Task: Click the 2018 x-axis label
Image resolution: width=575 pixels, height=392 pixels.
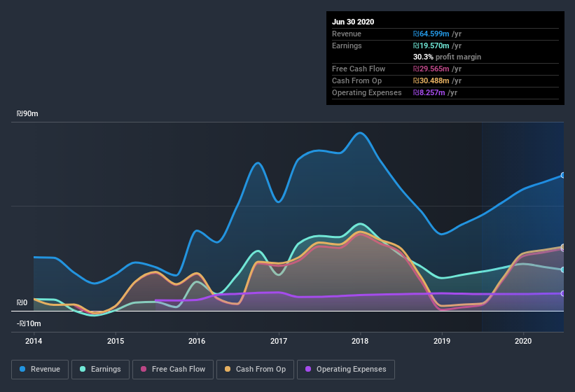Action: (360, 341)
